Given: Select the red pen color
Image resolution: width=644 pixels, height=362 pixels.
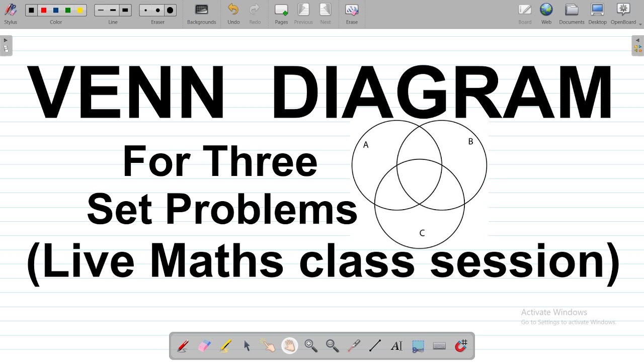Looking at the screenshot, I should [x=44, y=10].
